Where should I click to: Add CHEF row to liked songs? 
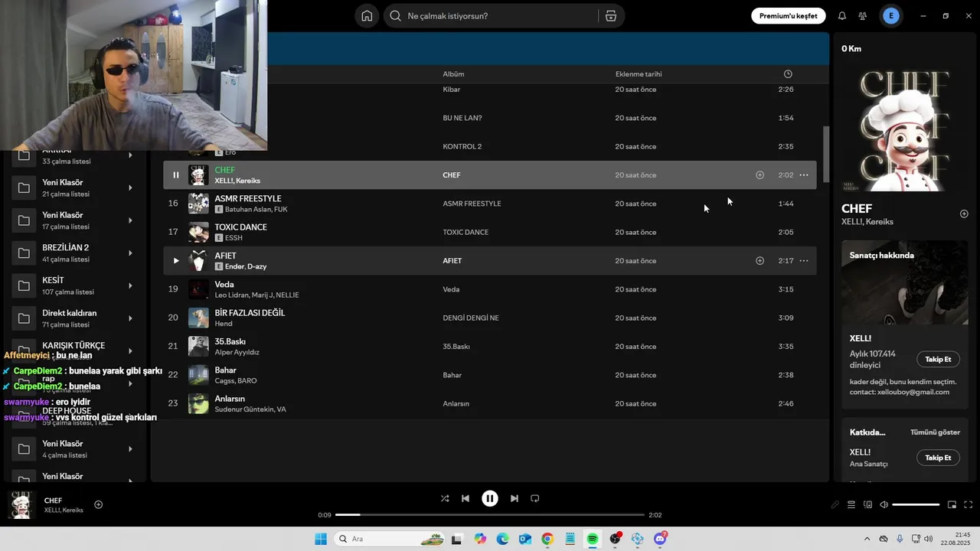click(x=759, y=175)
